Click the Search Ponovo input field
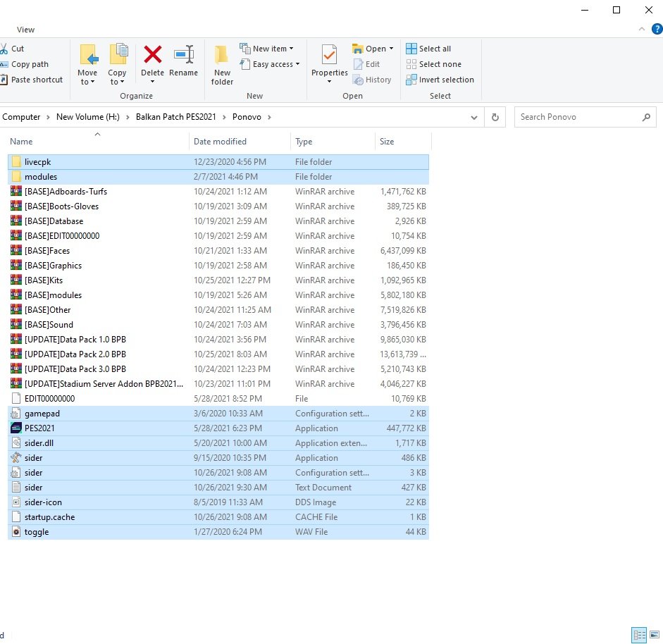Image resolution: width=663 pixels, height=644 pixels. 578,117
